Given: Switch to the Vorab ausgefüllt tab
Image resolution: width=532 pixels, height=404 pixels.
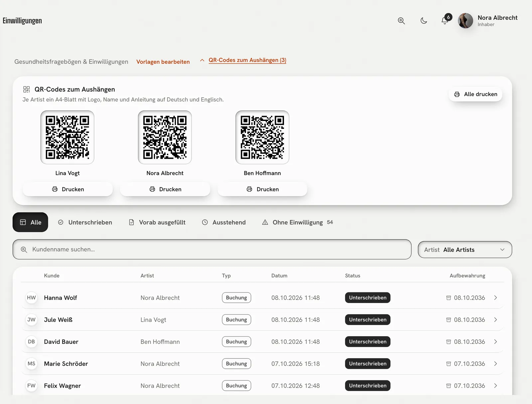Looking at the screenshot, I should 157,222.
